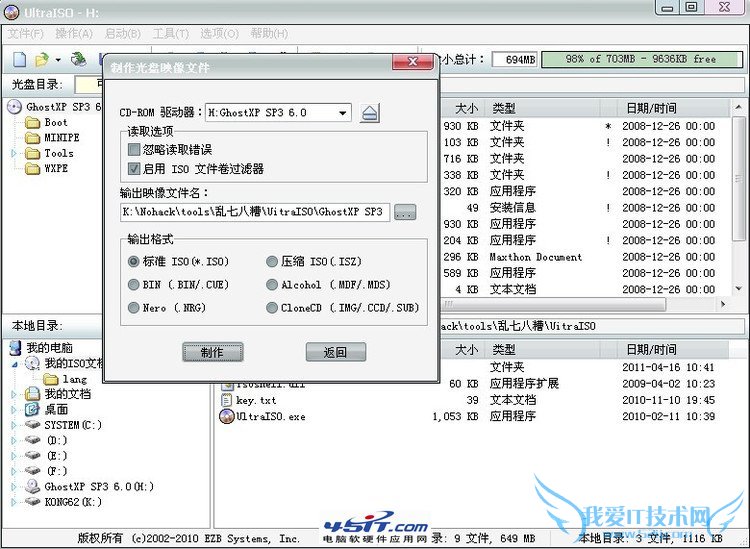Click the 返回 (Return) button
This screenshot has height=549, width=750.
336,352
